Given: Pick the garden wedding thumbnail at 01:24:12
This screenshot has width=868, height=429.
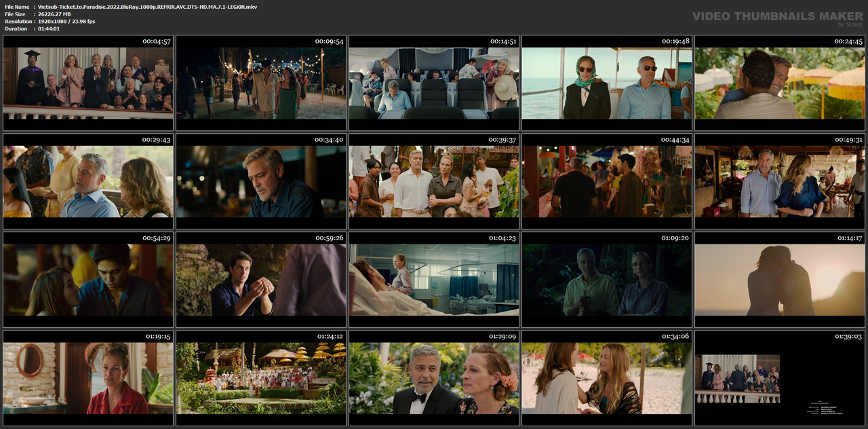Looking at the screenshot, I should [261, 378].
